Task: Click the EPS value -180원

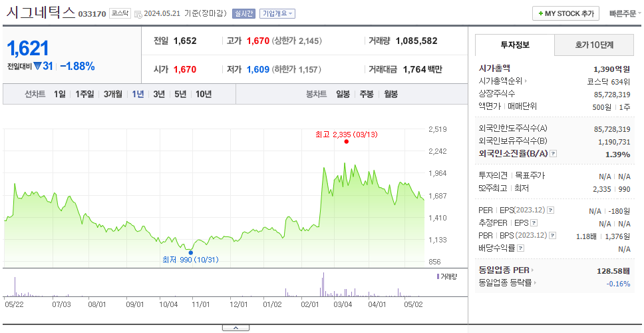Action: [621, 211]
